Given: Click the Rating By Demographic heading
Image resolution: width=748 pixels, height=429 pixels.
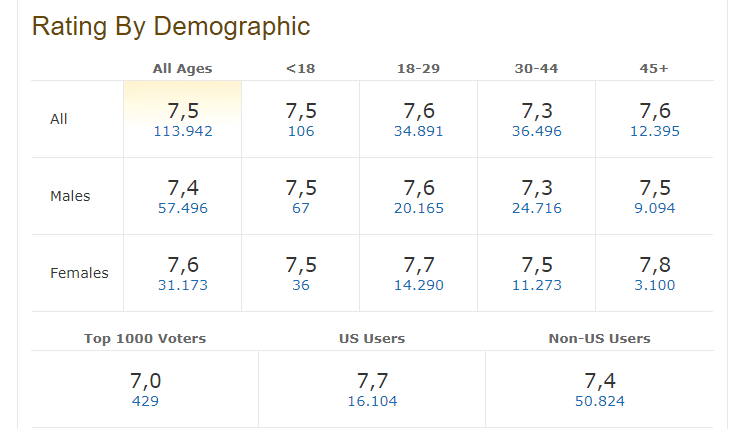Looking at the screenshot, I should click(x=171, y=27).
